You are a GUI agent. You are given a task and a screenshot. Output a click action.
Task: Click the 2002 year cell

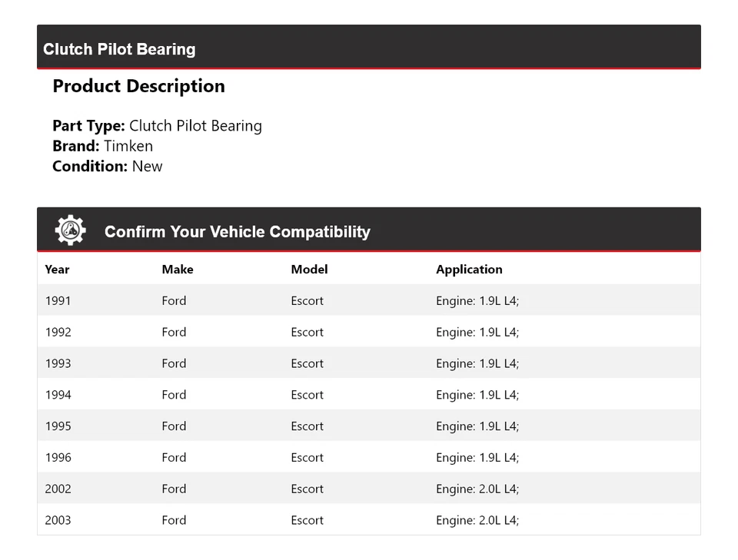[58, 489]
